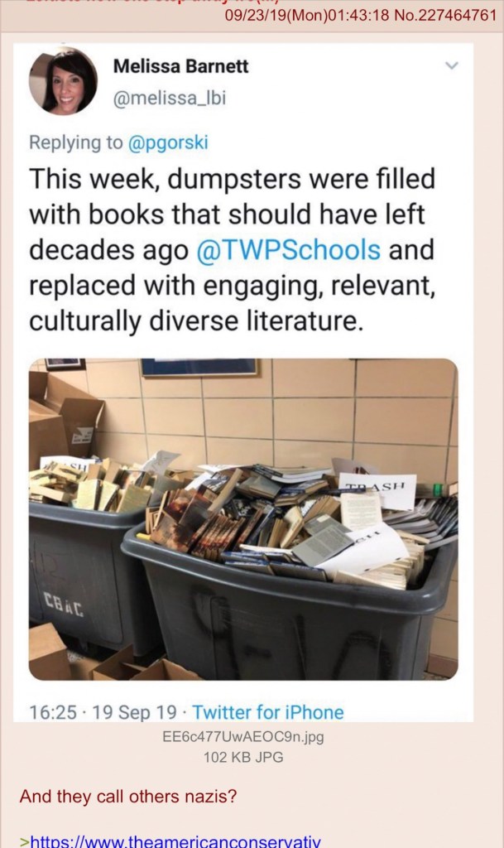Open the @pgorski reply mention
Screen dimensions: 504x848
167,142
